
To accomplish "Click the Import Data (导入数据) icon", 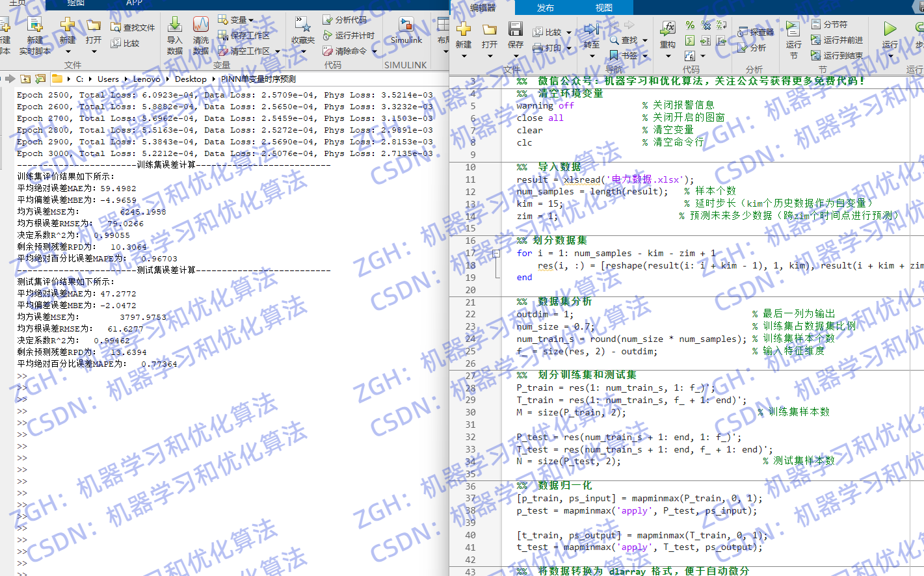I will [x=174, y=26].
